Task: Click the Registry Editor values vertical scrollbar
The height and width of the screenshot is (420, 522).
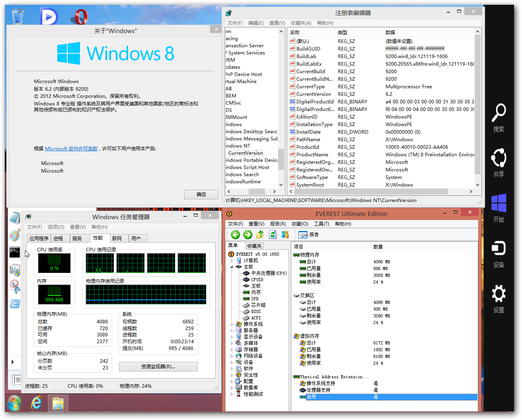Action: pos(478,108)
